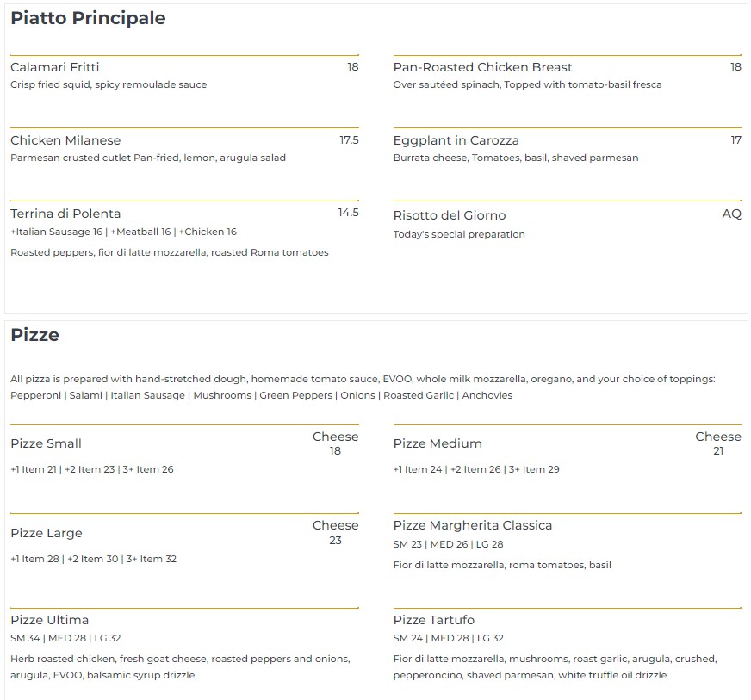Click the Pizze Tartufo ingredients description
The height and width of the screenshot is (700, 751).
click(x=554, y=666)
